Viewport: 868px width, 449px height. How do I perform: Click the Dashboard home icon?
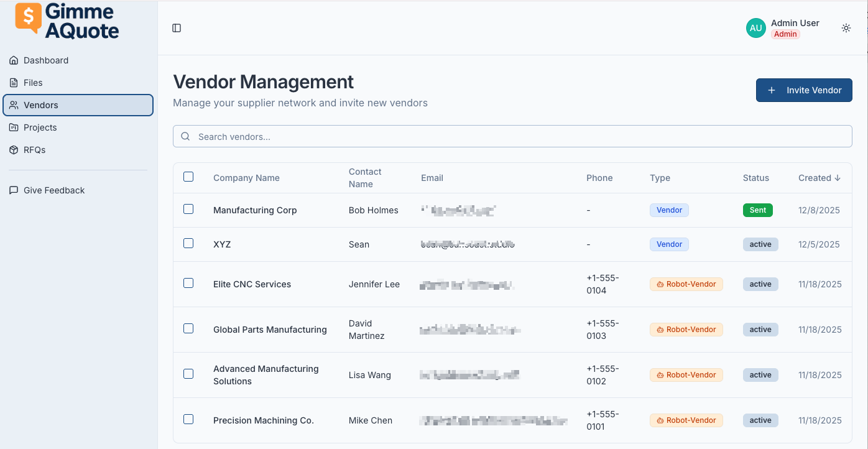14,60
